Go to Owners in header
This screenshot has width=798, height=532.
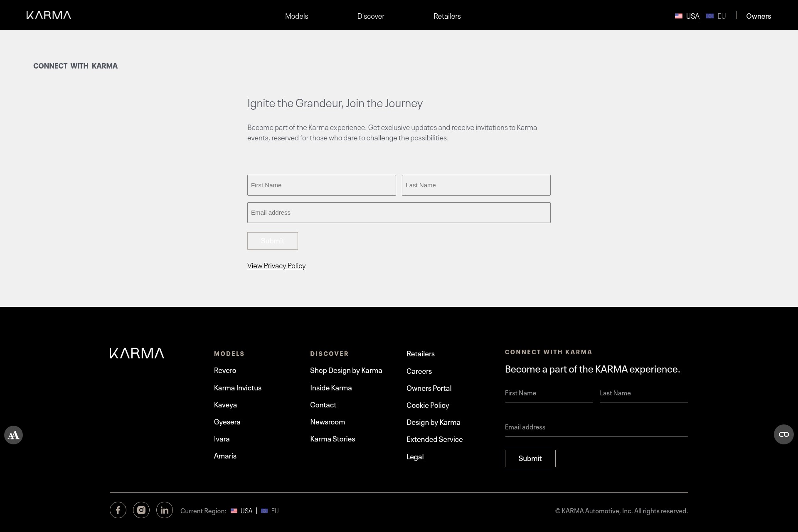(x=759, y=16)
